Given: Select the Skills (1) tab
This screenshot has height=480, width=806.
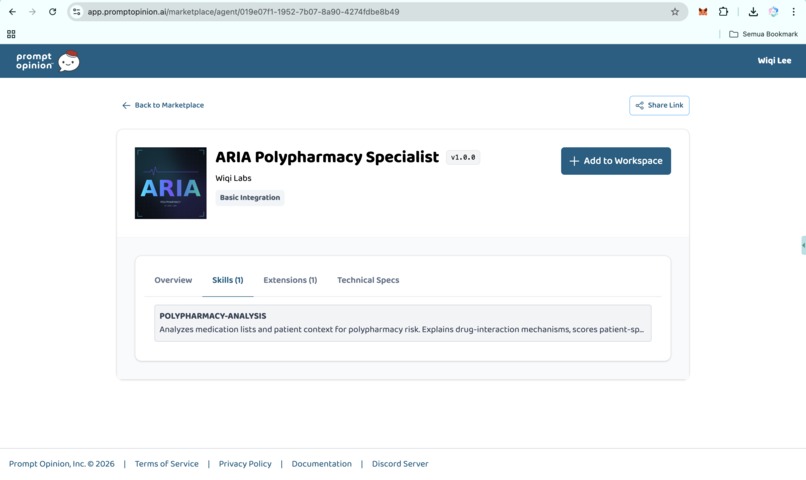Looking at the screenshot, I should click(228, 280).
